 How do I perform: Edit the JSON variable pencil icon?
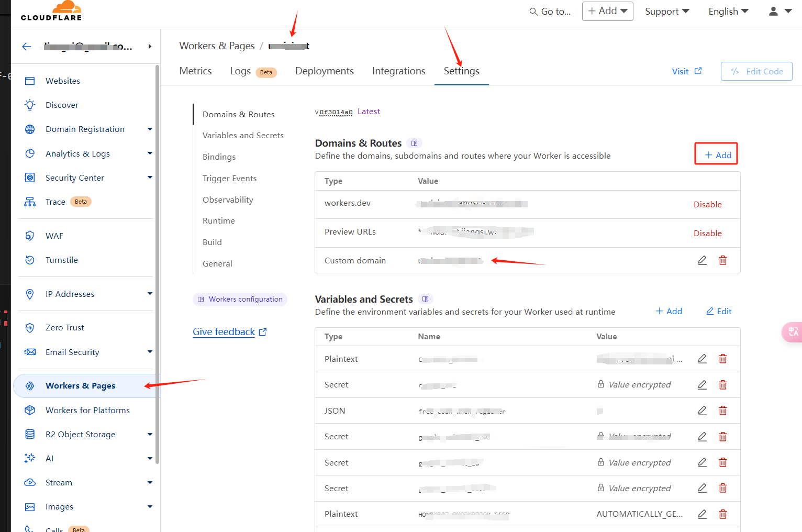point(703,411)
